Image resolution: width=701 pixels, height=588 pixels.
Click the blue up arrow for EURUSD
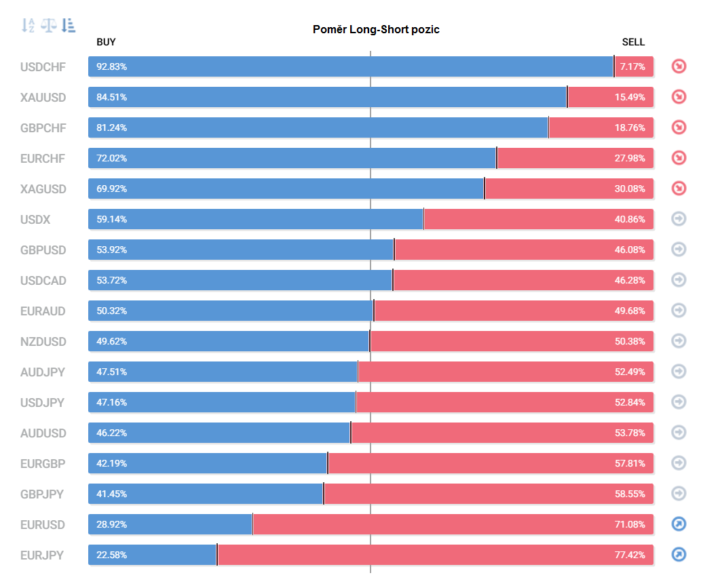[679, 524]
